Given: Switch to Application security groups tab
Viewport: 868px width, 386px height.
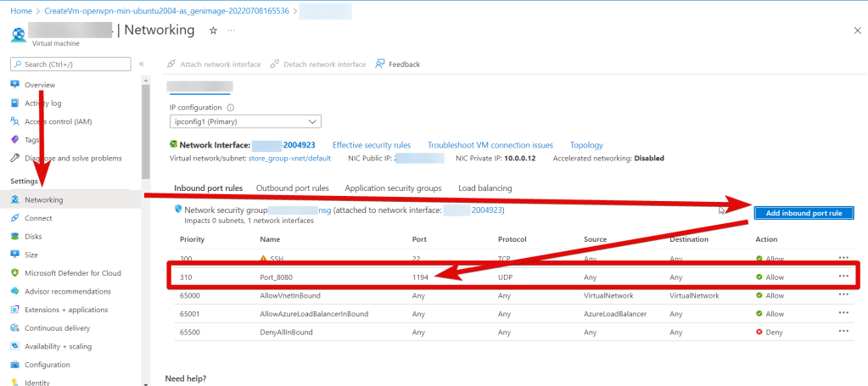Looking at the screenshot, I should [x=393, y=188].
